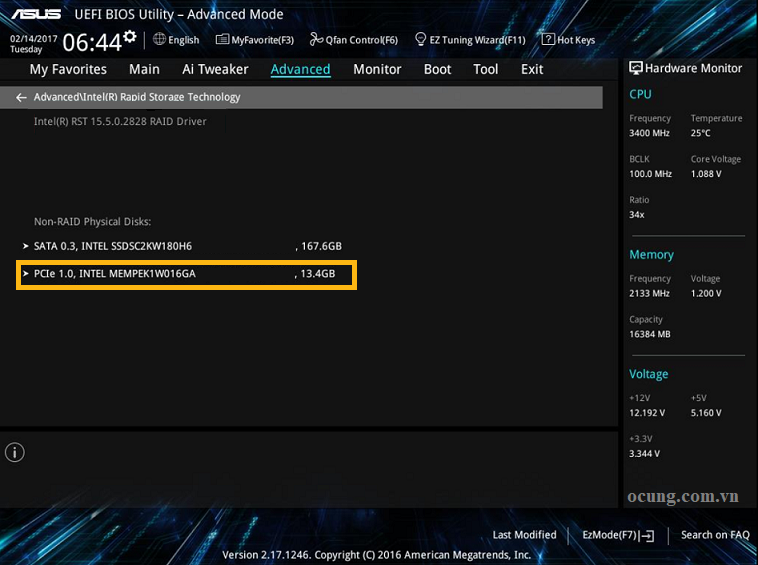758x565 pixels.
Task: Open the My Favorites tab
Action: tap(68, 69)
